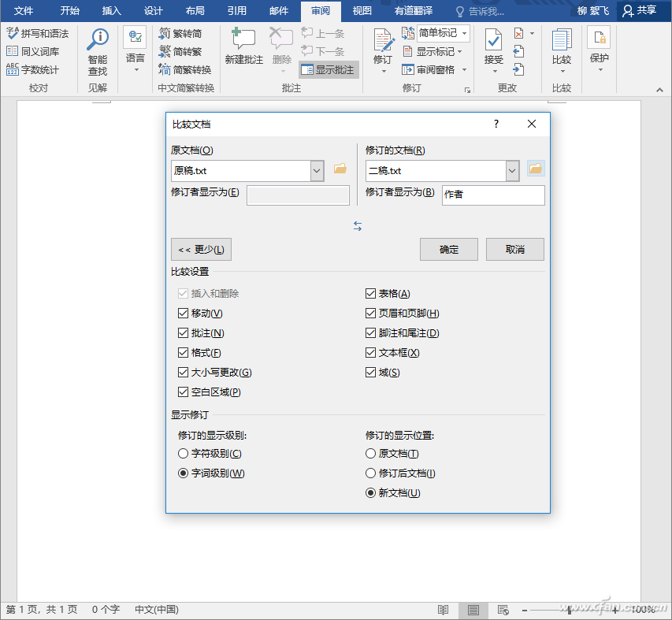Switch to the References (引用) tab
The height and width of the screenshot is (620, 672).
coord(237,11)
